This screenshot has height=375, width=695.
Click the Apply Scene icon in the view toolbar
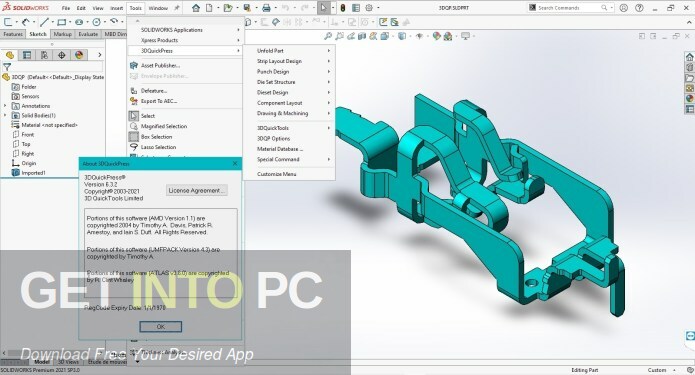(448, 36)
